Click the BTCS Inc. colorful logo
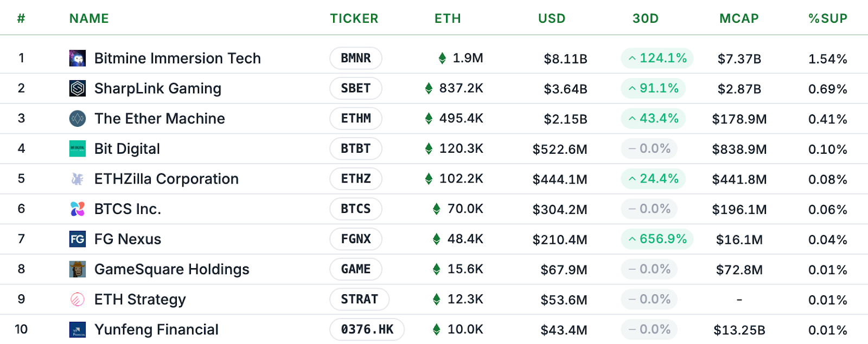The image size is (868, 344). coord(78,209)
